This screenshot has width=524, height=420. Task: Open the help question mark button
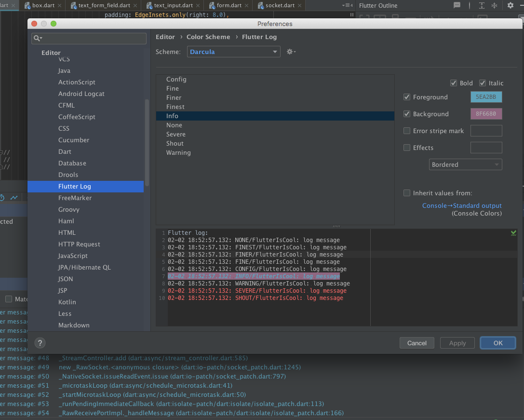point(40,343)
